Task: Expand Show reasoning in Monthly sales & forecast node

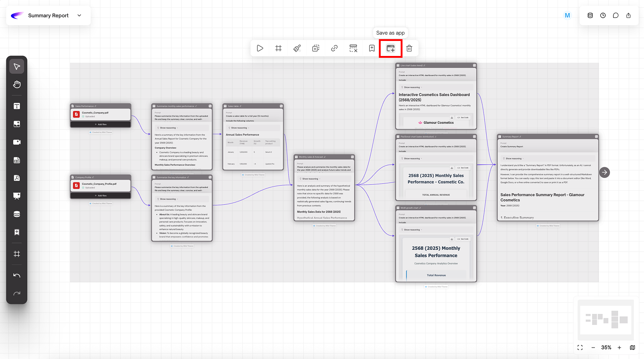Action: 311,179
